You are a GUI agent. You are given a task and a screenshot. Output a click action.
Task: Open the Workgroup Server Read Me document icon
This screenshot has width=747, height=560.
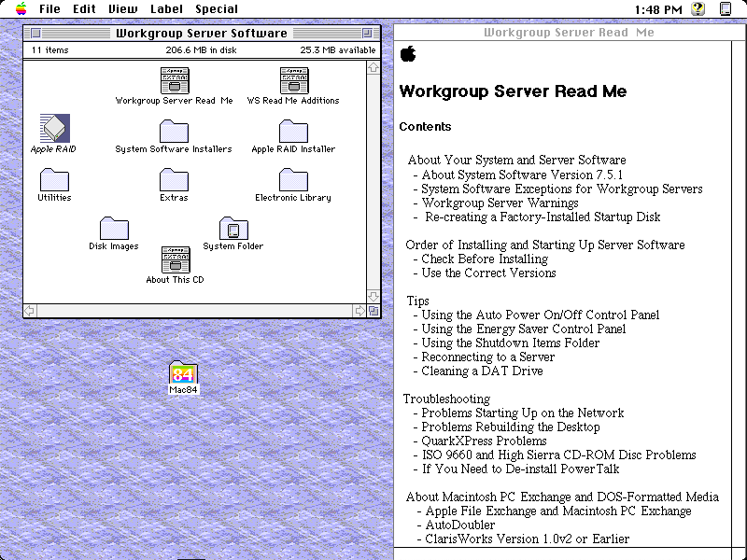click(x=175, y=80)
